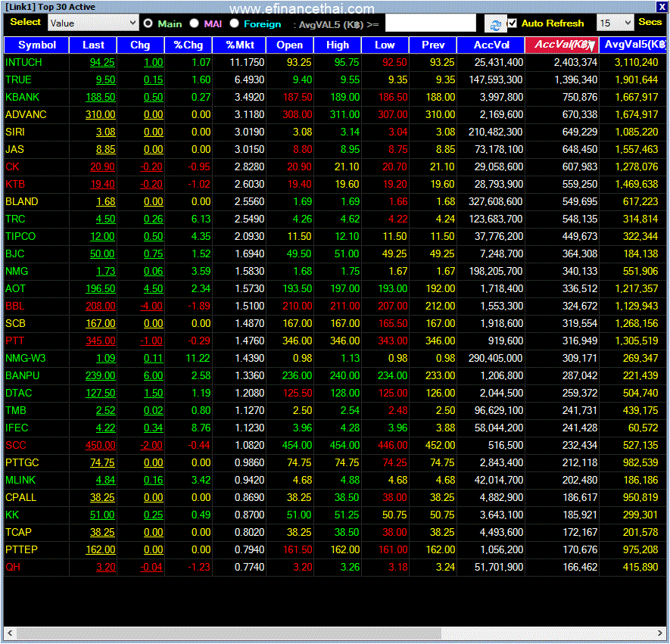Screen dimensions: 670x644
Task: Select the Main radio button
Action: (x=148, y=23)
